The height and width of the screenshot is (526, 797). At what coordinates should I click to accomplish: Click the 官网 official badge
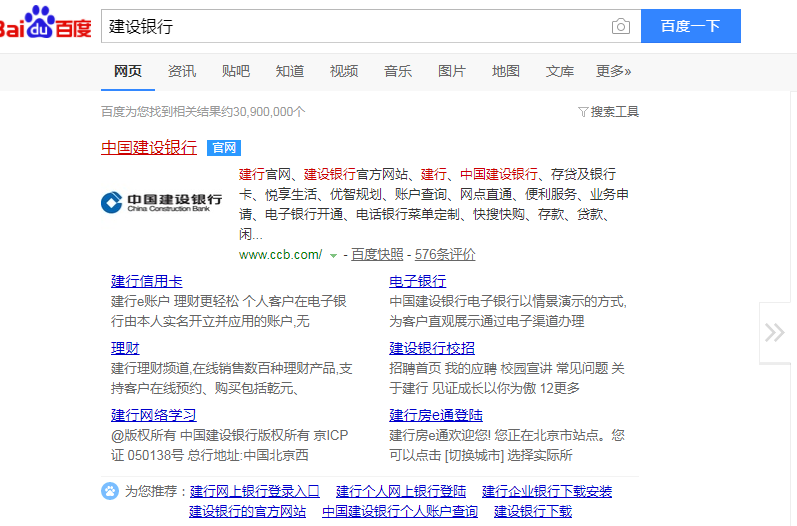(224, 148)
